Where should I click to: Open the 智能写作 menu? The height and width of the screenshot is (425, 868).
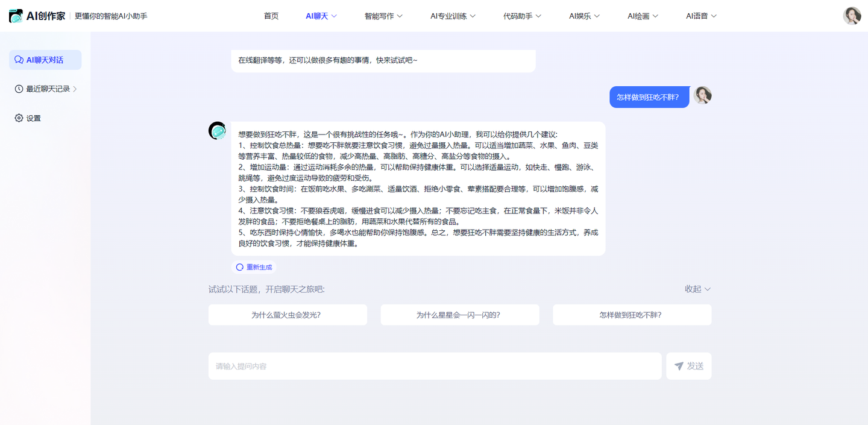(x=383, y=16)
